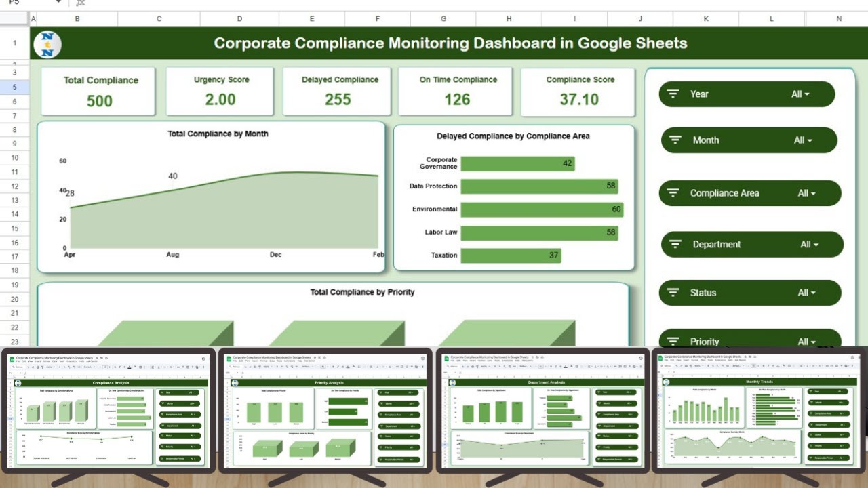Click the Total Compliance by Priority chart title
Viewport: 868px width, 488px height.
362,292
